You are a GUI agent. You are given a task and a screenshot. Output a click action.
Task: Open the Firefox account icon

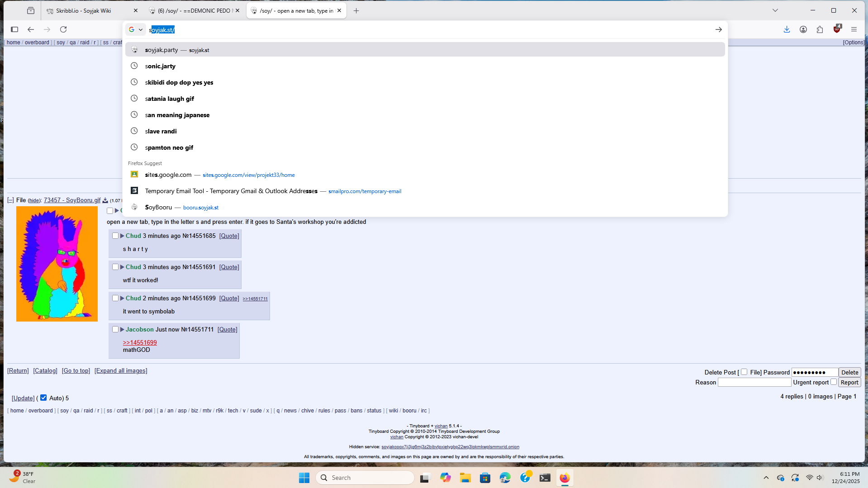coord(803,29)
